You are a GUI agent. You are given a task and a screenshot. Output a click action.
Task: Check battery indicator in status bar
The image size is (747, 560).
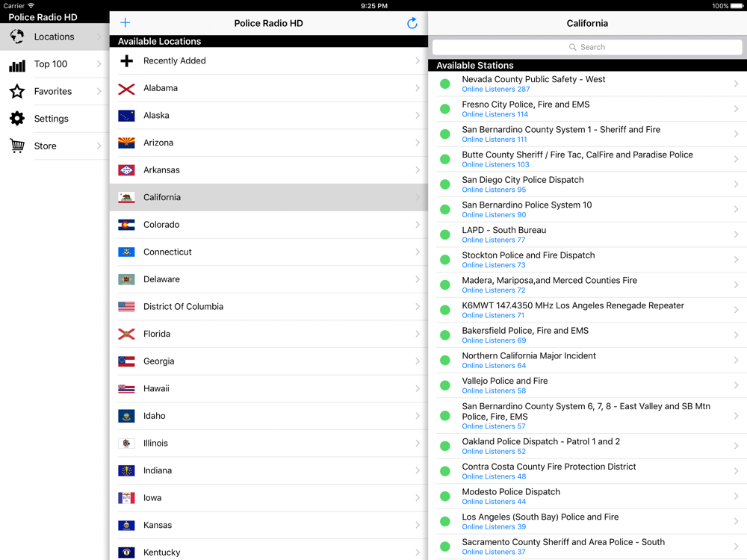[737, 6]
